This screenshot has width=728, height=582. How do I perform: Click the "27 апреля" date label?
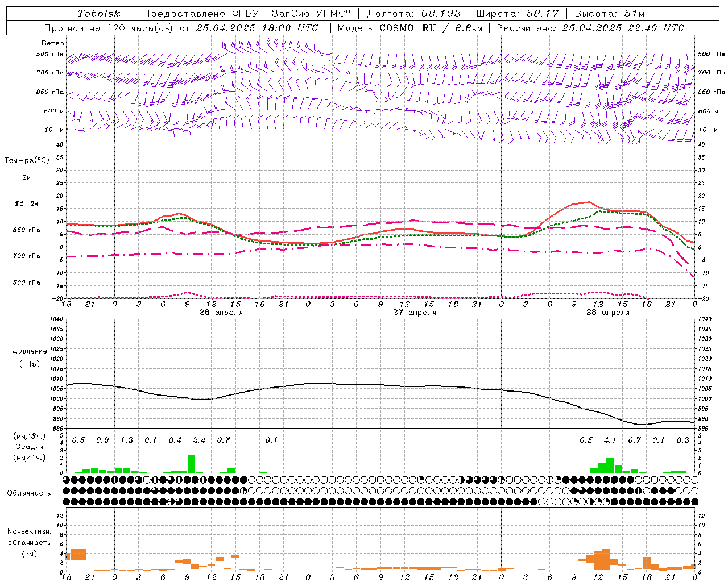tap(415, 313)
